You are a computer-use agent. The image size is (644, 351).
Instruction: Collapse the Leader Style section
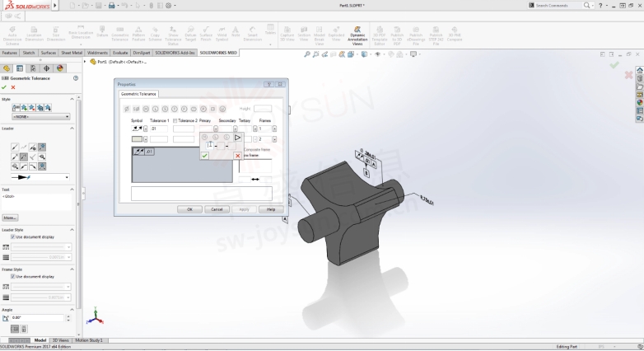pos(72,230)
